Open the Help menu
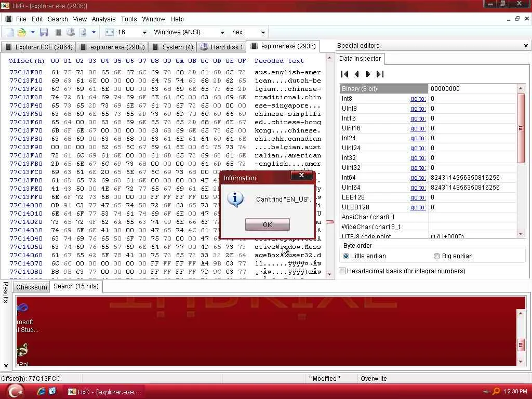 click(177, 19)
